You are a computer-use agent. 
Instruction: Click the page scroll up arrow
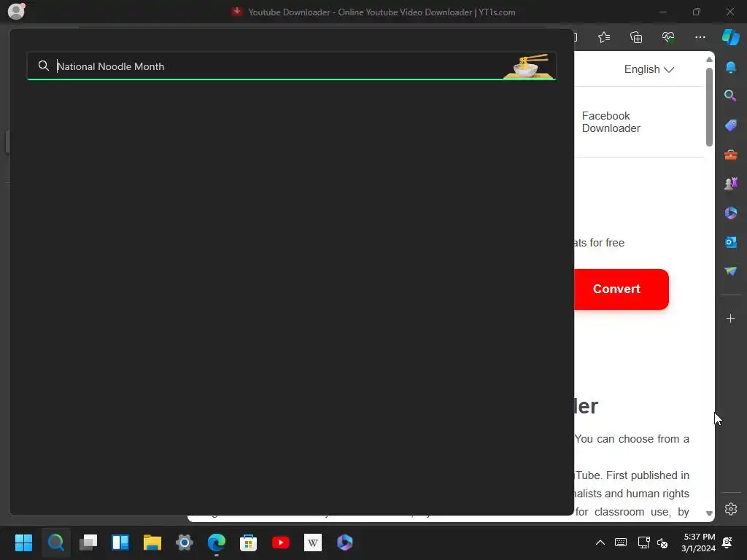click(x=709, y=60)
